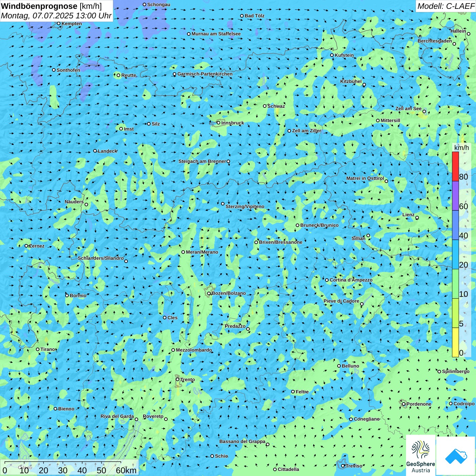
Task: Click the 'Matrei in Osttirol' label
Action: (x=365, y=178)
